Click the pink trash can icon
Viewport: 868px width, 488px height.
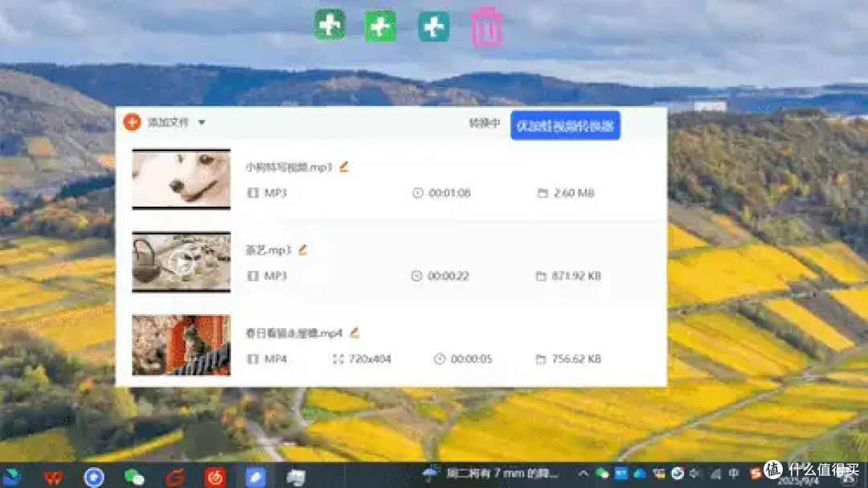coord(486,27)
